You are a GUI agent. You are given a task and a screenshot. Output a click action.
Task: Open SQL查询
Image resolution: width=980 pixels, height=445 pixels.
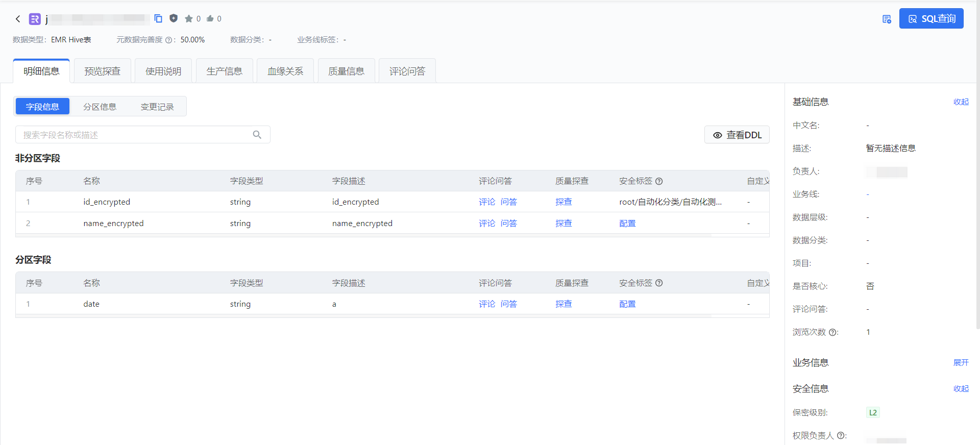[x=931, y=18]
